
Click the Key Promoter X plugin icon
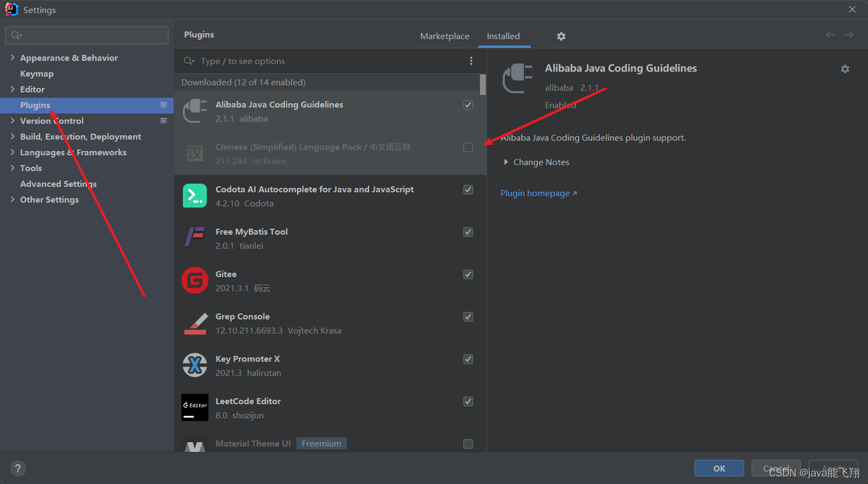[x=195, y=365]
